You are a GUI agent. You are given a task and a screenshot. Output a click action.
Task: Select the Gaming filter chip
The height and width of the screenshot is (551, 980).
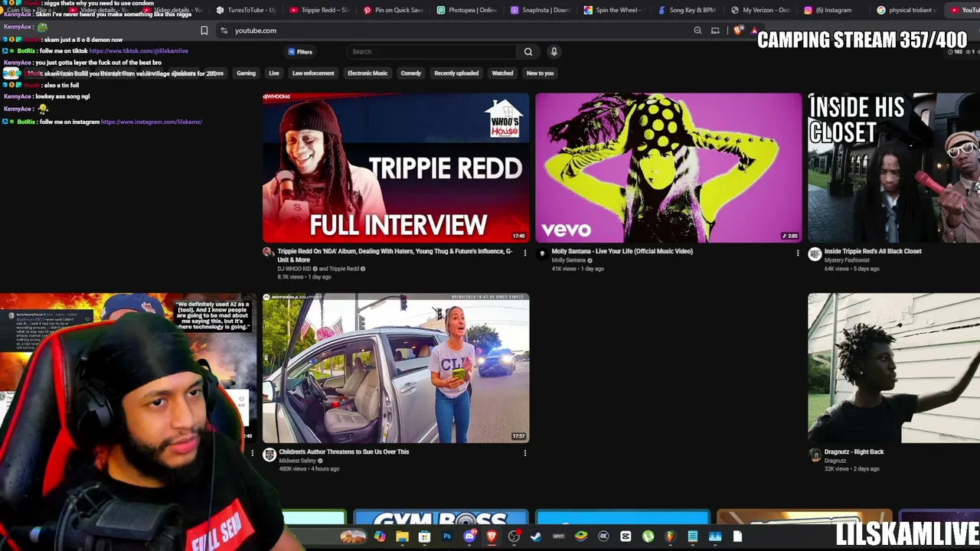click(246, 73)
